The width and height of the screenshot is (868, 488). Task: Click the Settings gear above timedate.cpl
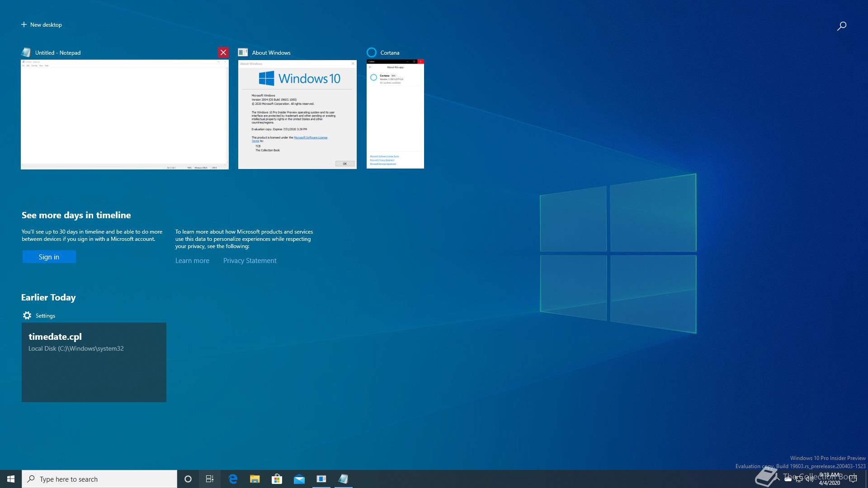27,315
